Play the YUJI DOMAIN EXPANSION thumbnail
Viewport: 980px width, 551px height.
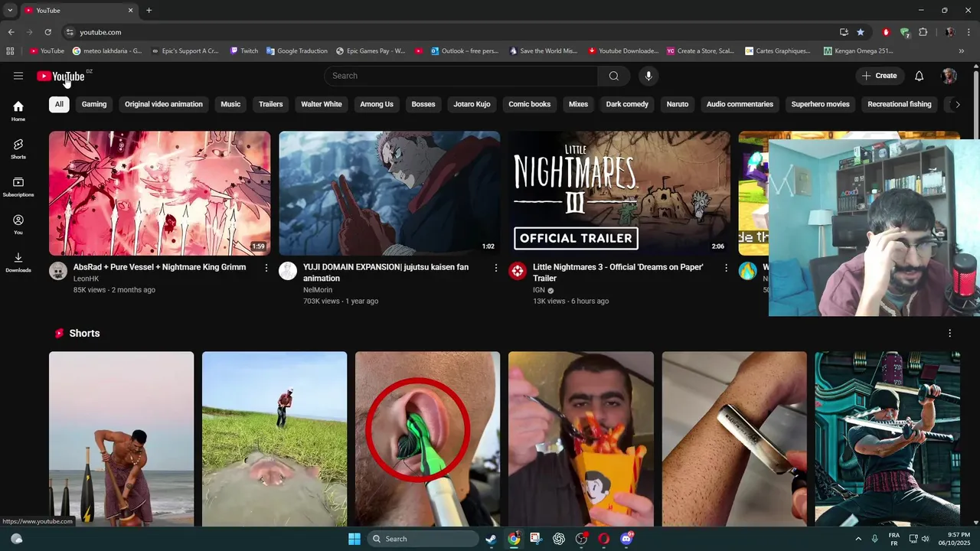point(389,193)
